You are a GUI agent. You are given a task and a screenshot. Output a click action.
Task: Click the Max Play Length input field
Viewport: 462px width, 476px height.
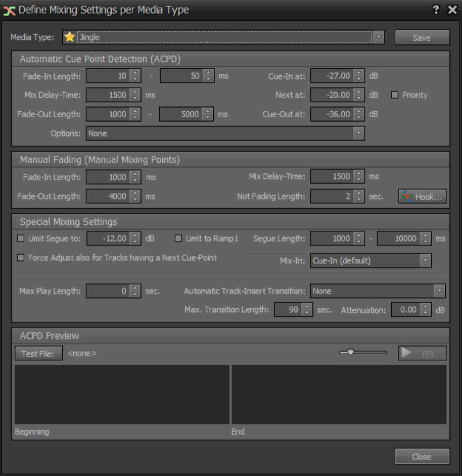(107, 291)
